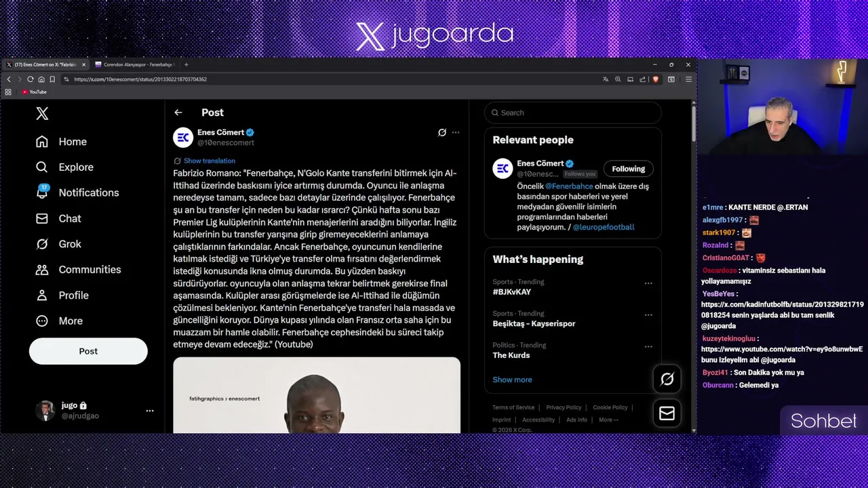Image resolution: width=868 pixels, height=488 pixels.
Task: Open the Kante photo in the post
Action: tap(317, 394)
